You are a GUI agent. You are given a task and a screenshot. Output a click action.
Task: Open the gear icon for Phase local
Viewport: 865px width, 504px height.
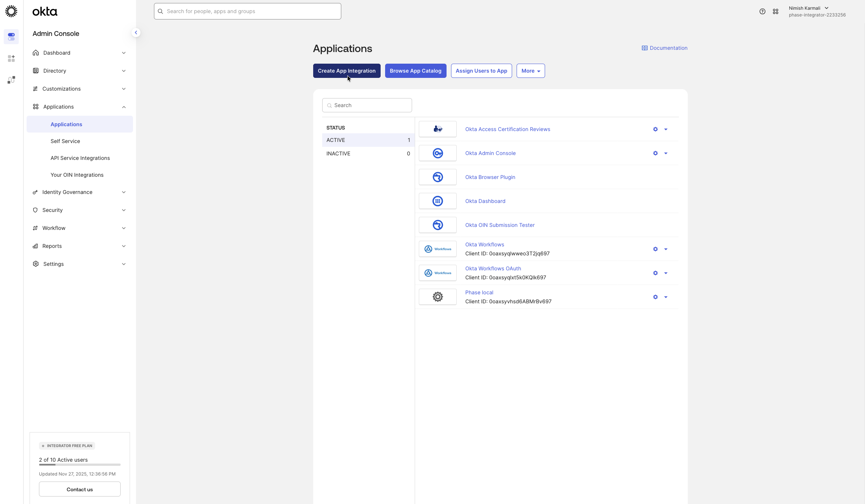(654, 297)
